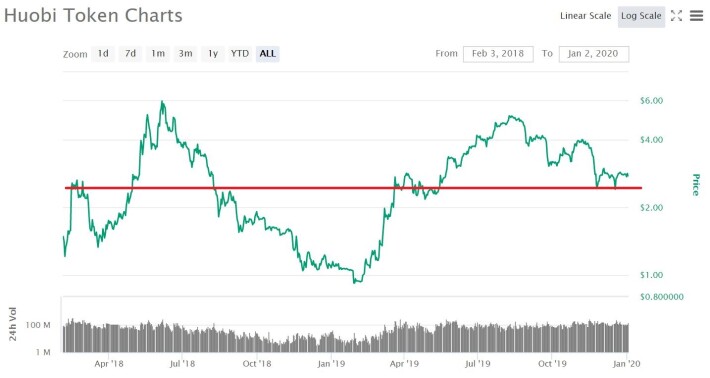Open the fullscreen chart view icon

click(676, 16)
